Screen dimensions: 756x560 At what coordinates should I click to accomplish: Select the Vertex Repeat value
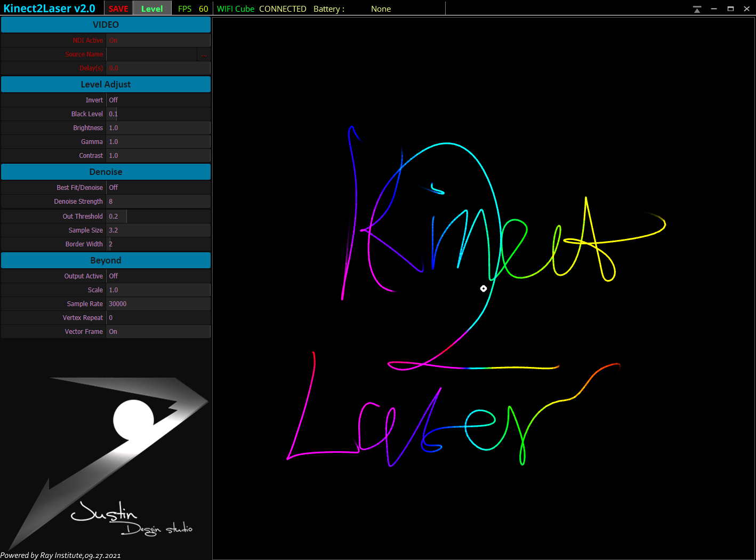(158, 318)
